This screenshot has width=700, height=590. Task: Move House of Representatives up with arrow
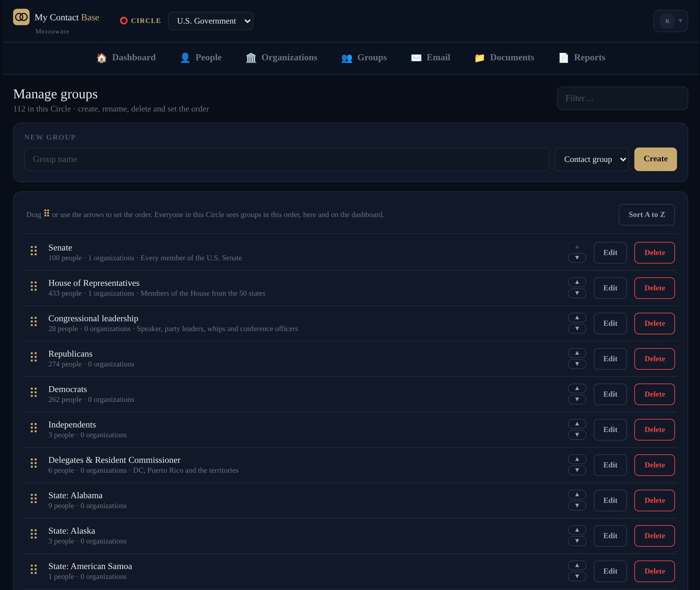(577, 282)
